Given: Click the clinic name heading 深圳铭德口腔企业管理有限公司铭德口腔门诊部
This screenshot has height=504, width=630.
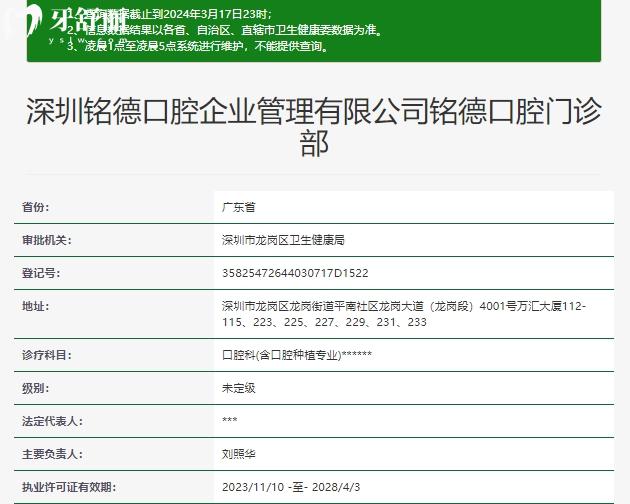Looking at the screenshot, I should (x=314, y=127).
